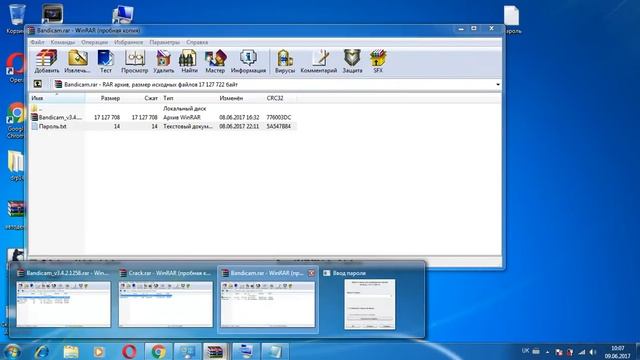
Task: Open Internet Explorer from the taskbar
Action: pyautogui.click(x=42, y=351)
